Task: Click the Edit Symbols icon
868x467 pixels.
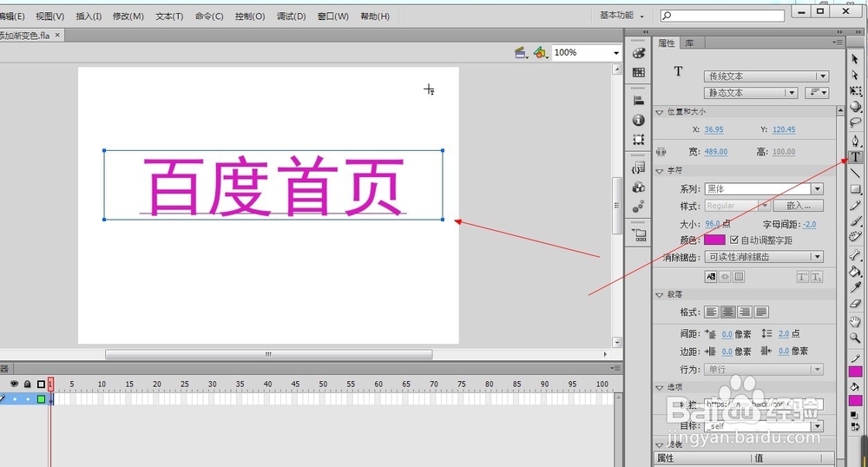Action: coord(540,53)
